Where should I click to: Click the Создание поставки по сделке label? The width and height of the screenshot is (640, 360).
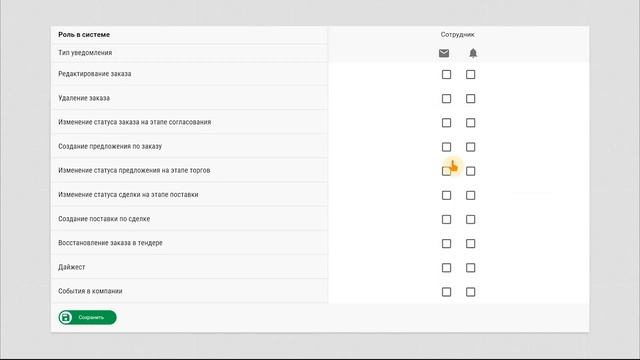click(104, 219)
